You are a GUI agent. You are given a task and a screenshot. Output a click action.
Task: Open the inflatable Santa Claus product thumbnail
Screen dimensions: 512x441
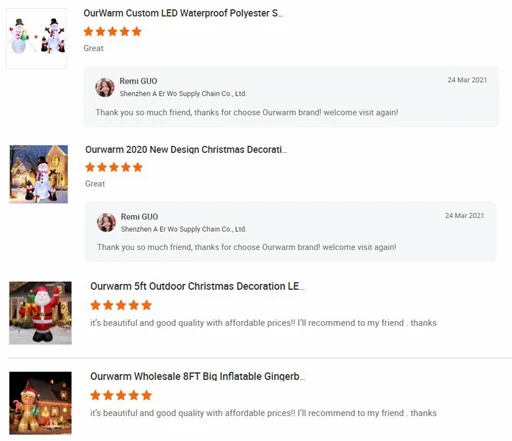[x=40, y=313]
